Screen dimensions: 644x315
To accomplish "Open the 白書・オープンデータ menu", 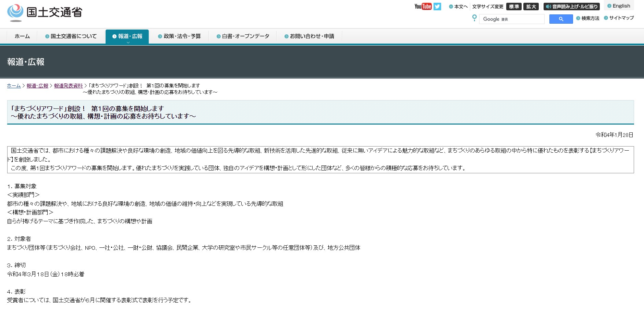I will [243, 36].
